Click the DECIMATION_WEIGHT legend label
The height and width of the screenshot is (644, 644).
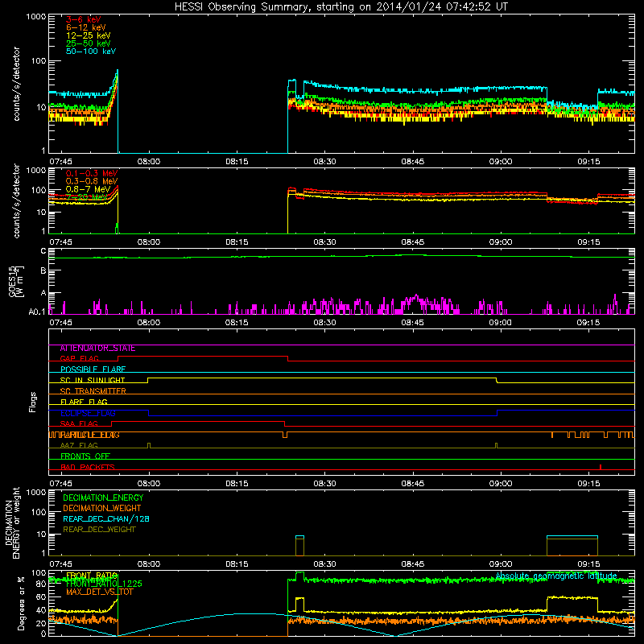[x=102, y=508]
